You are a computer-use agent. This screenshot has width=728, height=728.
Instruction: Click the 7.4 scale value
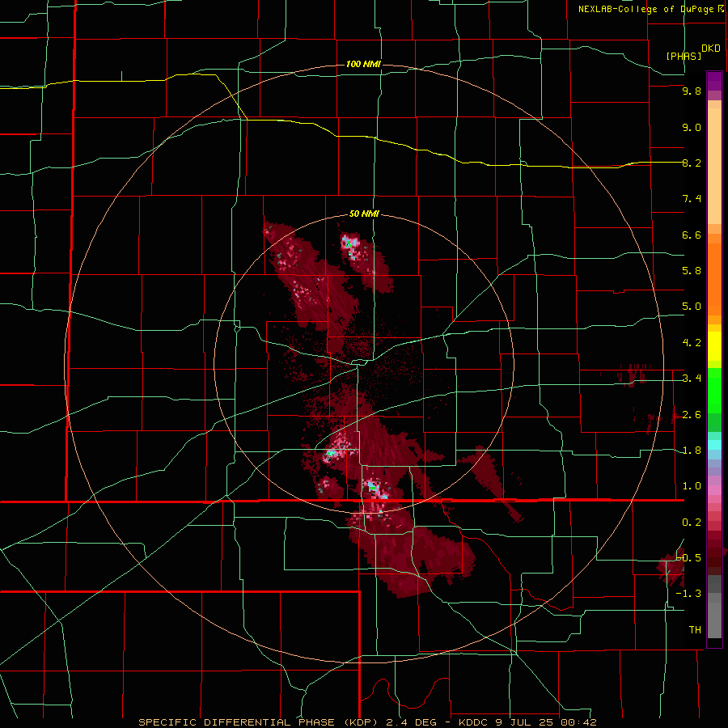[x=692, y=199]
